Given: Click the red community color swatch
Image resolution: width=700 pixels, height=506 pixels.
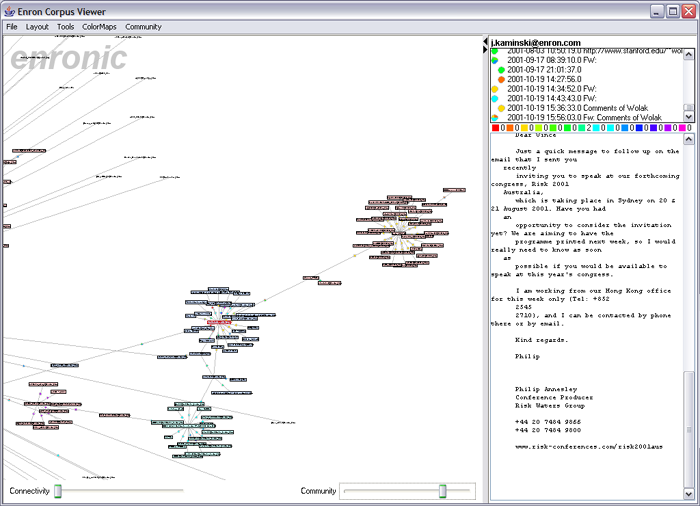Looking at the screenshot, I should (x=495, y=128).
